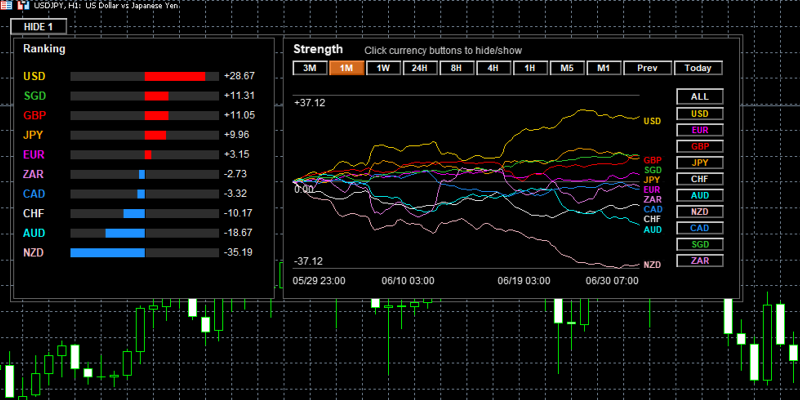Click the USD red strength bar
This screenshot has height=400, width=800.
[x=175, y=77]
